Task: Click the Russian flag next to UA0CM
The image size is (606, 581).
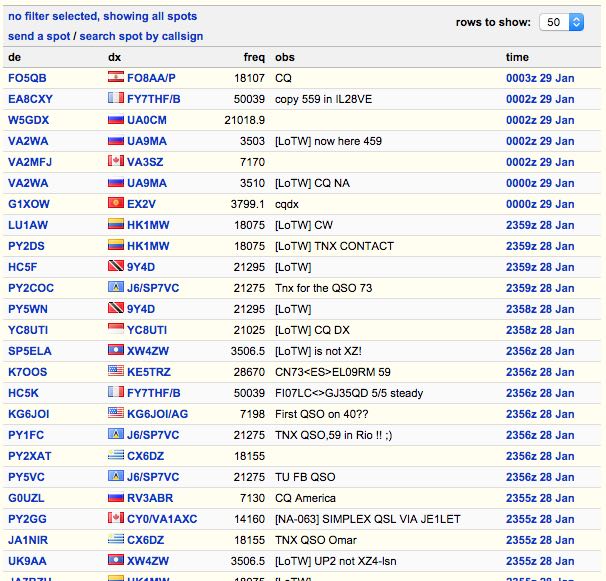Action: 115,120
